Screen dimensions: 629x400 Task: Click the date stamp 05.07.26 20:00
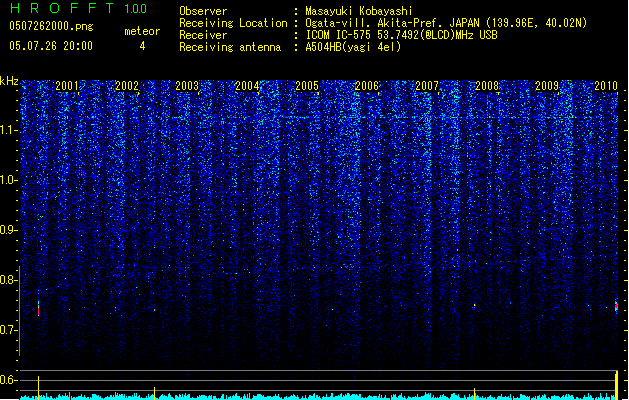(x=51, y=45)
